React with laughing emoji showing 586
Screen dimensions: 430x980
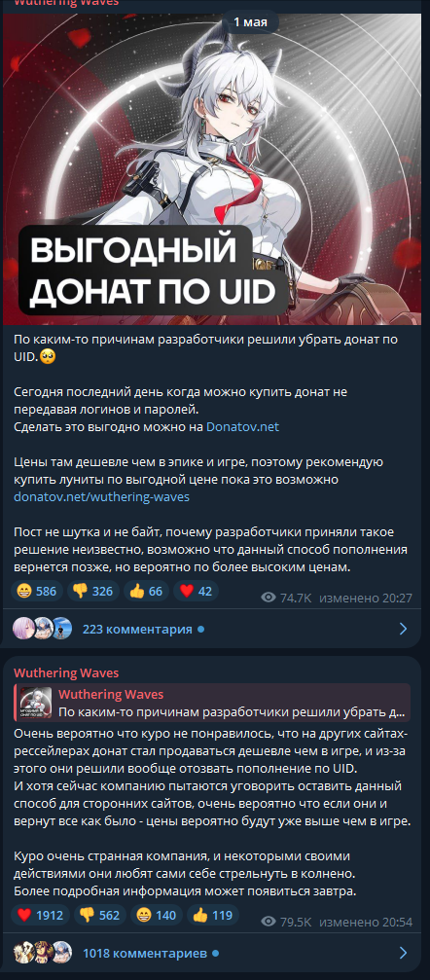tap(37, 591)
